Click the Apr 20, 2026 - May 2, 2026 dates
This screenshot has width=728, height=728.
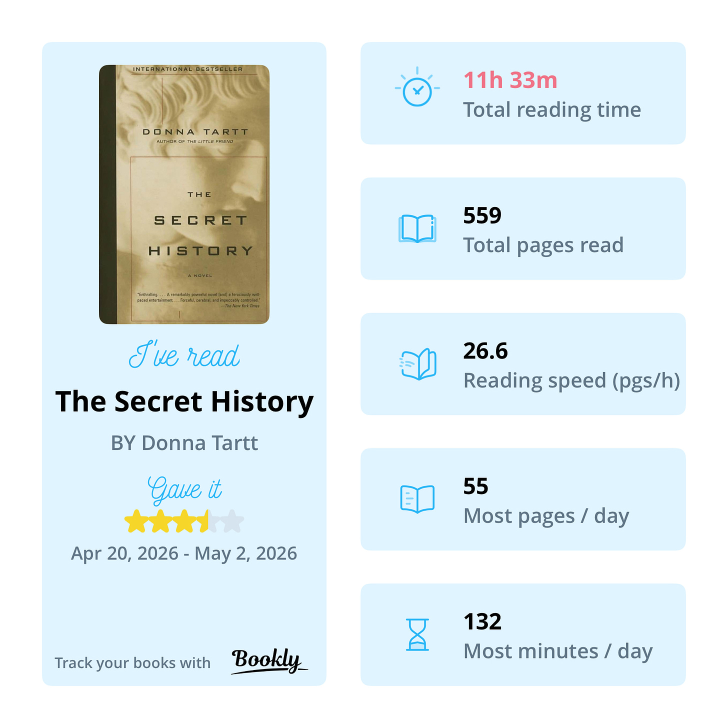[184, 553]
